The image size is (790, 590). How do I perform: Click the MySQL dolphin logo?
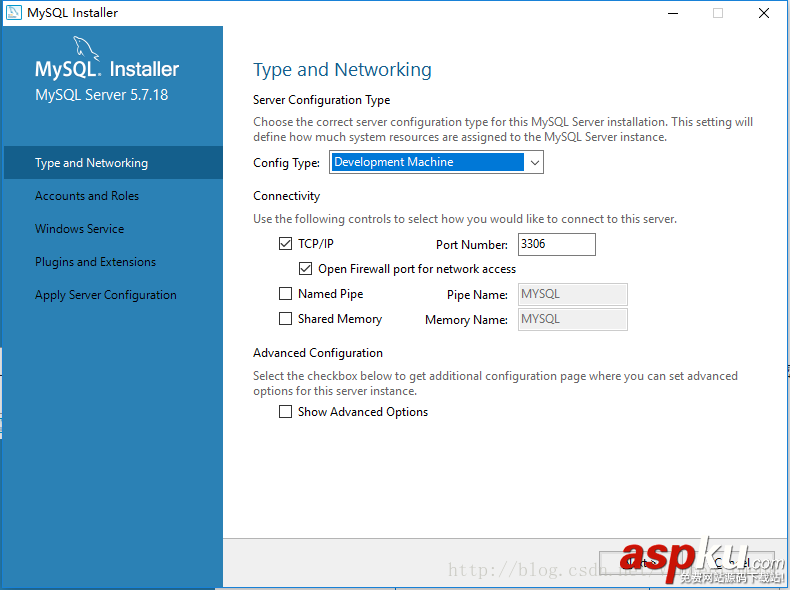[86, 50]
